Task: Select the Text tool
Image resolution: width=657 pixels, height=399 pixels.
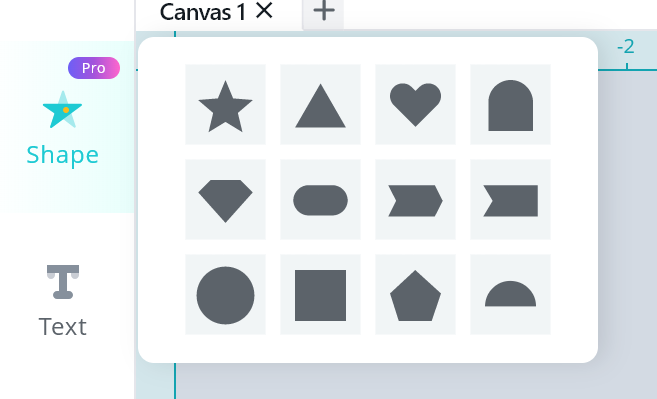Action: point(63,301)
